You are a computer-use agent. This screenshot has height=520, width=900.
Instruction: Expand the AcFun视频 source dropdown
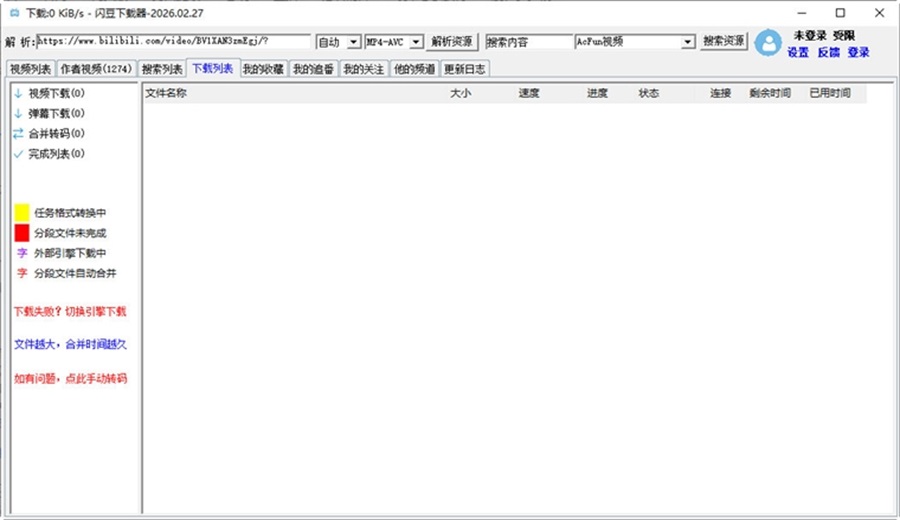point(688,42)
